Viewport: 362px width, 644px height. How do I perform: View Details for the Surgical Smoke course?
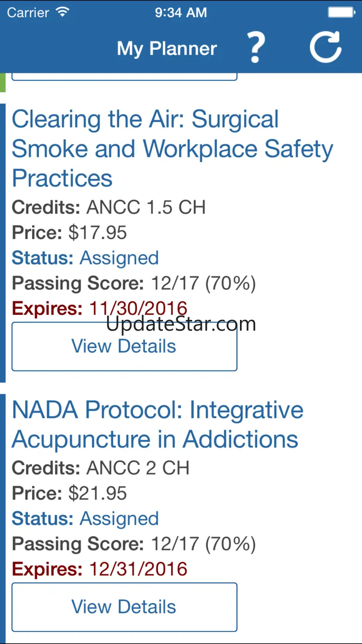point(124,346)
